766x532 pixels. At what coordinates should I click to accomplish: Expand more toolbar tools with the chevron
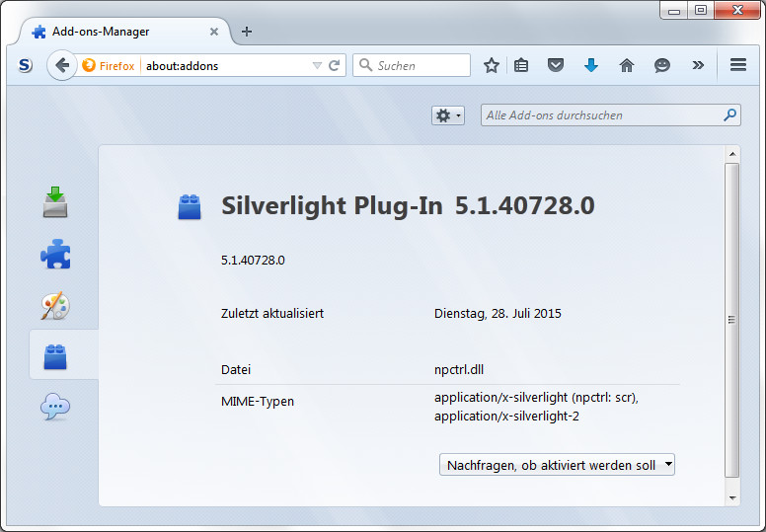click(698, 65)
